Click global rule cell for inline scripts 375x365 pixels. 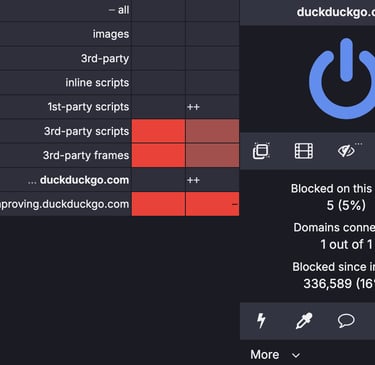coord(158,82)
